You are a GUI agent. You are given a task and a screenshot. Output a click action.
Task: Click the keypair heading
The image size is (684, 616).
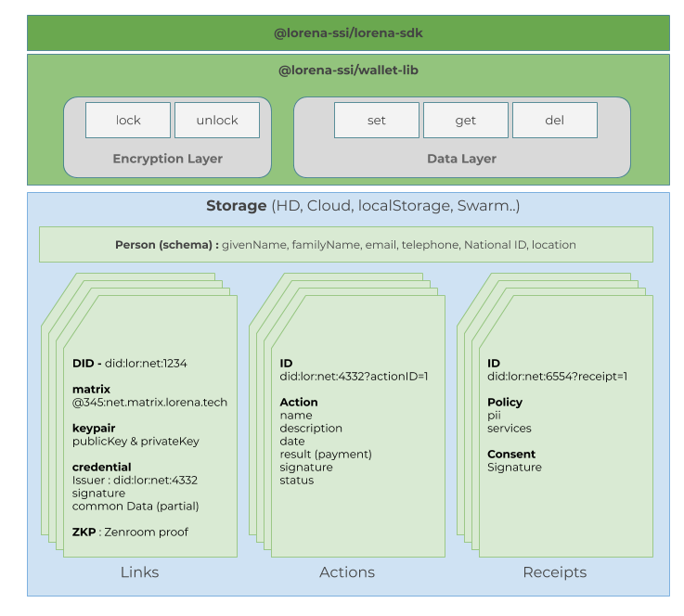tap(94, 429)
